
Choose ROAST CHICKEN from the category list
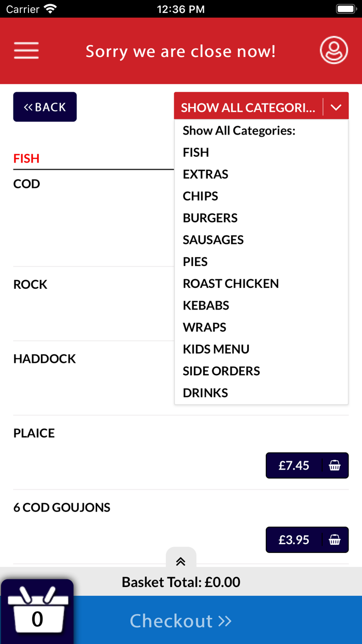[x=231, y=284]
